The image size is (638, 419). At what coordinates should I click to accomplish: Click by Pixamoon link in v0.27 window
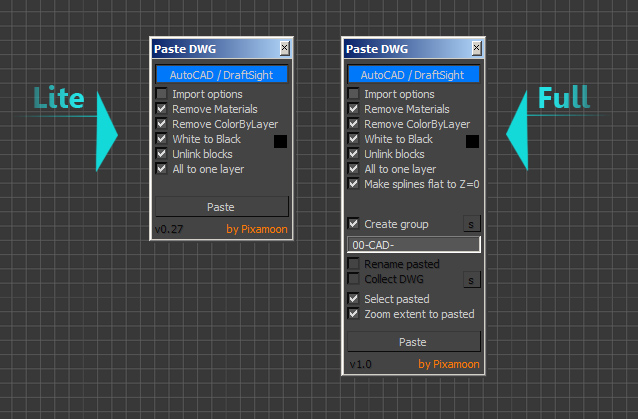point(257,229)
